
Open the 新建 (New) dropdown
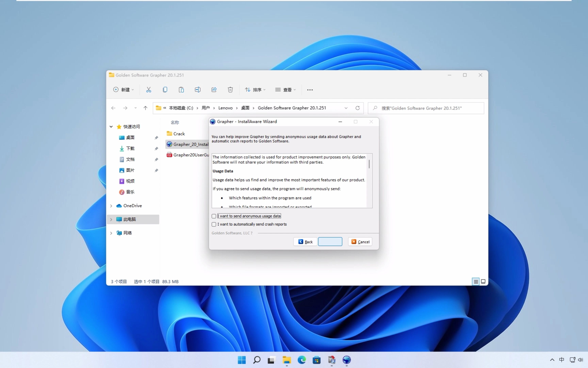pos(123,90)
